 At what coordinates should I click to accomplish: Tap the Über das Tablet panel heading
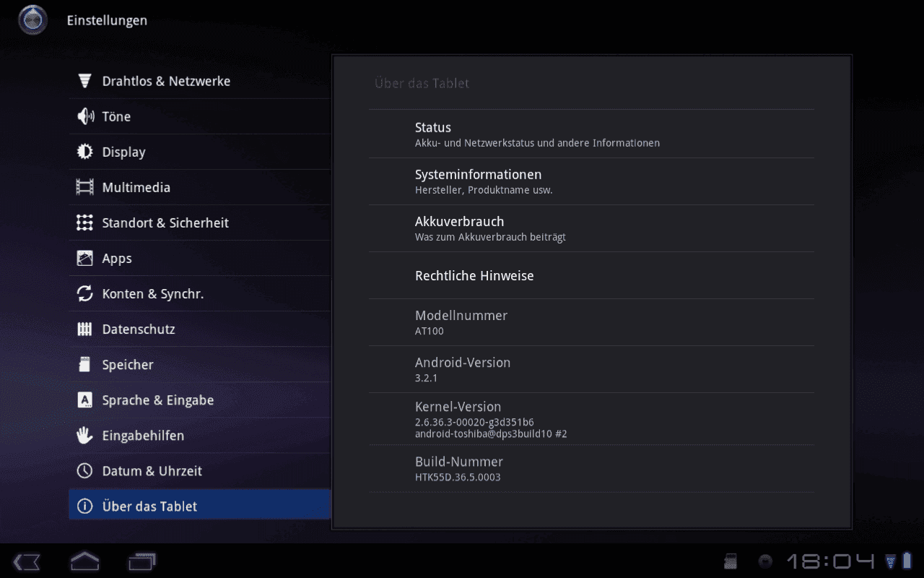[422, 83]
